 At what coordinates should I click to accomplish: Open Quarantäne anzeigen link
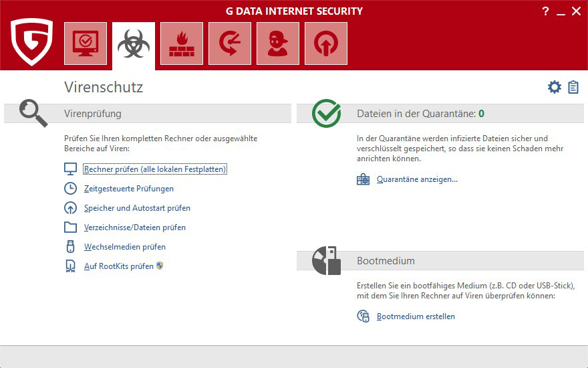[x=417, y=179]
